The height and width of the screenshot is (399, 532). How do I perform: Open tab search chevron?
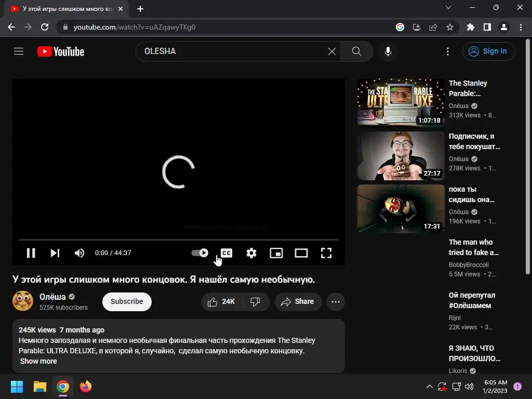click(448, 7)
